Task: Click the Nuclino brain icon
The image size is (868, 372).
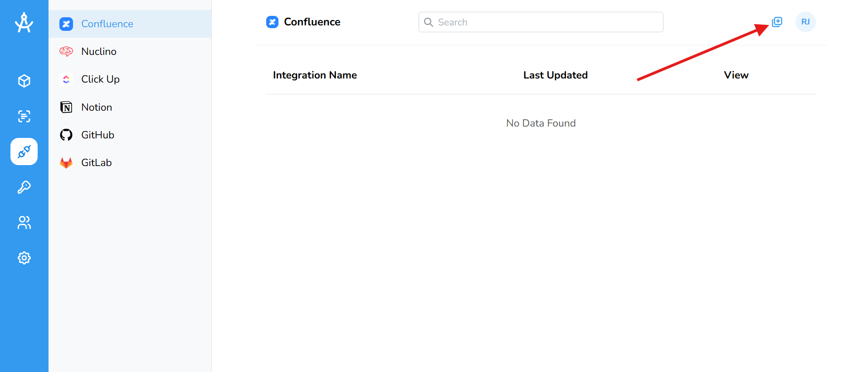Action: pyautogui.click(x=66, y=51)
